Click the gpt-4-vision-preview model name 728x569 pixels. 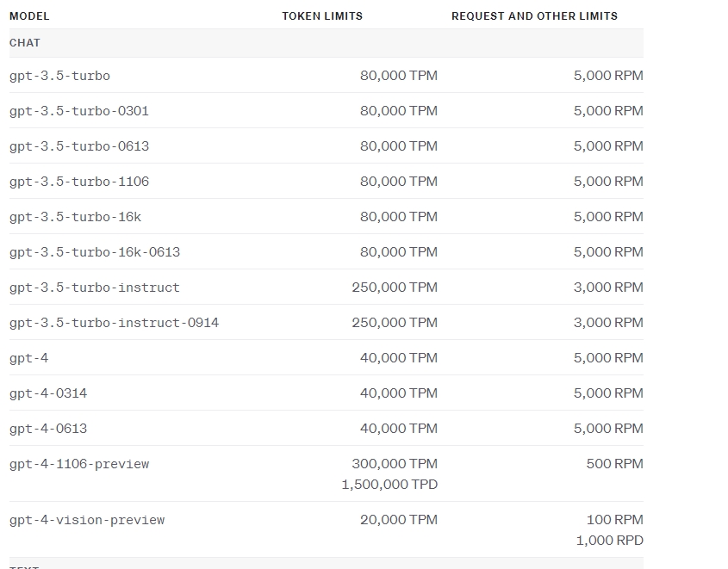(x=87, y=520)
